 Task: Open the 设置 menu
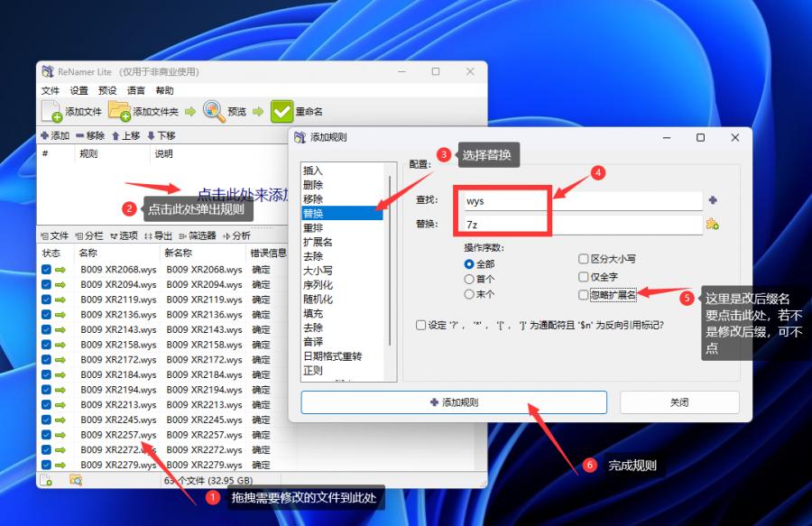pyautogui.click(x=78, y=90)
